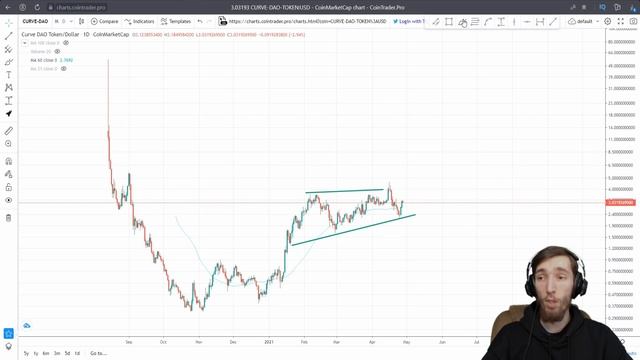The image size is (640, 360).
Task: Select horizontal line tool in favorites bar
Action: tap(527, 22)
